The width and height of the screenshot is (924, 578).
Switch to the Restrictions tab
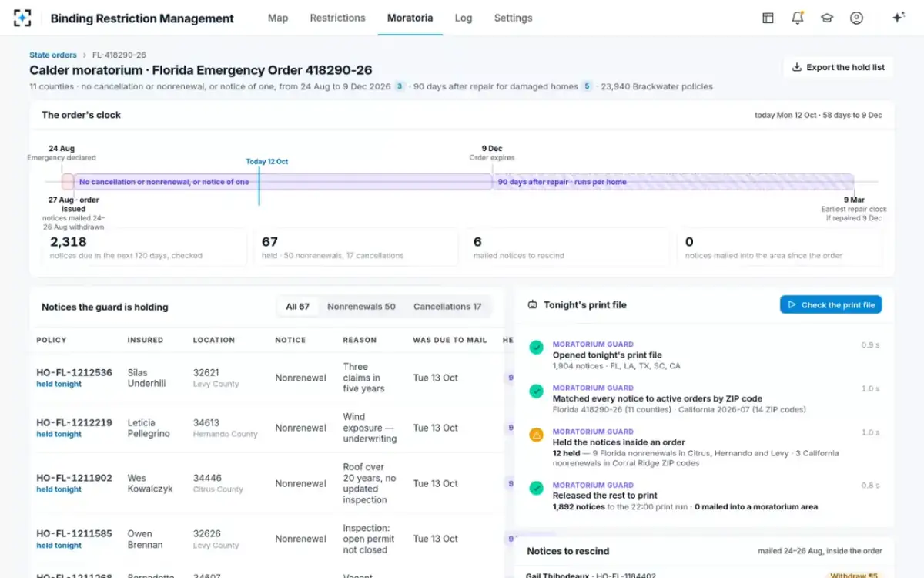pos(337,18)
